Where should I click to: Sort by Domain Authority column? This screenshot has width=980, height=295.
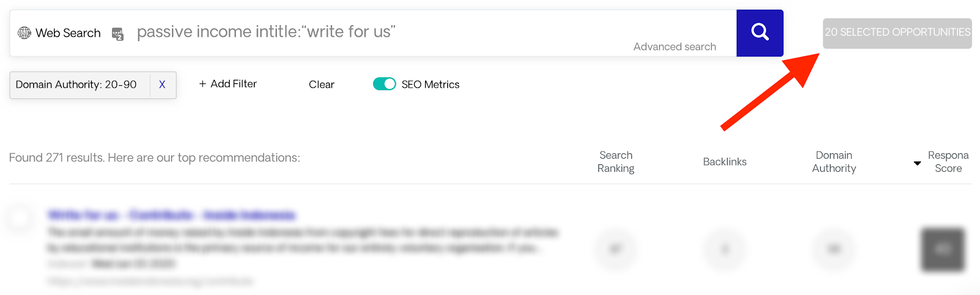[834, 162]
